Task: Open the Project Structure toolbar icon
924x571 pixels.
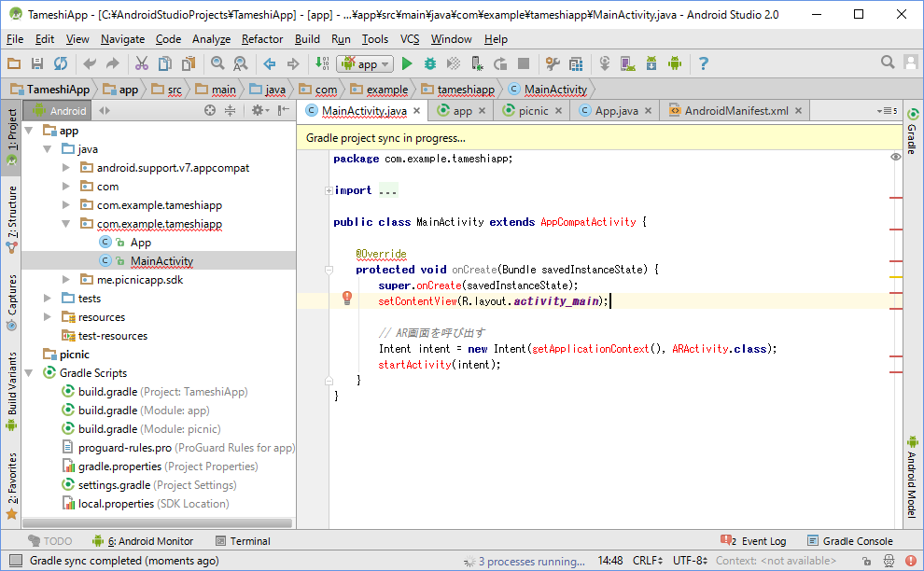Action: pos(576,63)
